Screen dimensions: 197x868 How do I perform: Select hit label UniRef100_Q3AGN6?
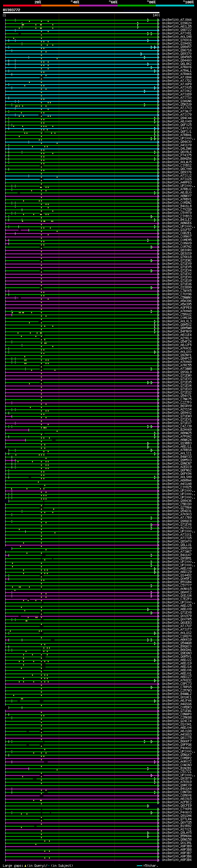point(177,101)
